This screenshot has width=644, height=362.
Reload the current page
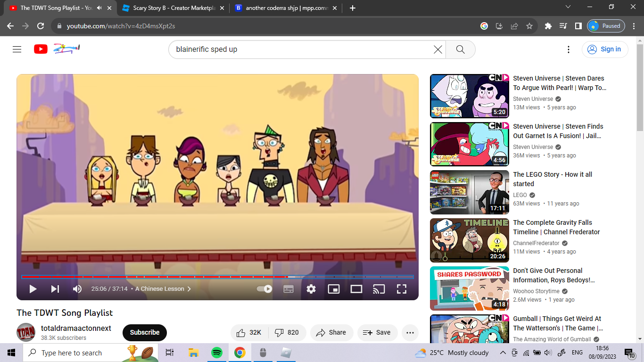[x=41, y=26]
